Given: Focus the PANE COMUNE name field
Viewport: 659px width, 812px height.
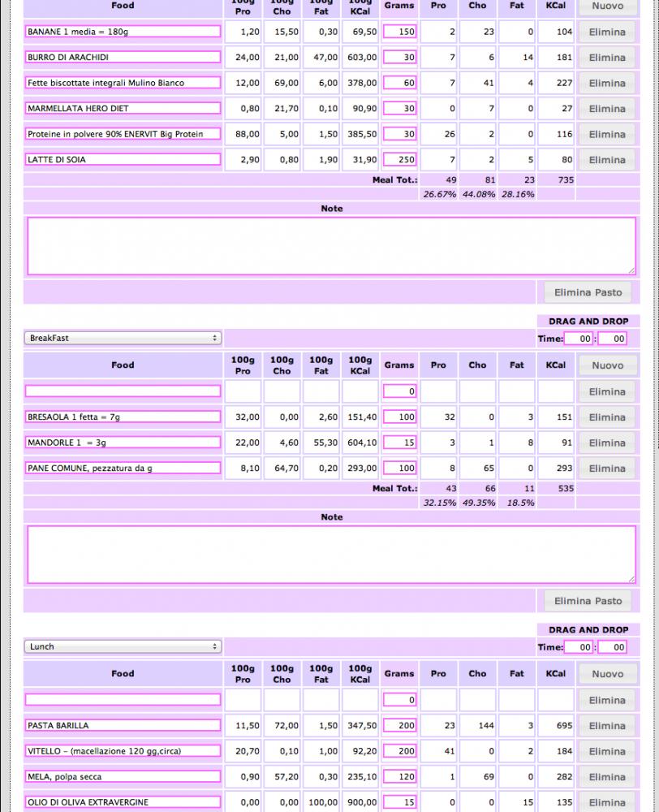Looking at the screenshot, I should (123, 469).
